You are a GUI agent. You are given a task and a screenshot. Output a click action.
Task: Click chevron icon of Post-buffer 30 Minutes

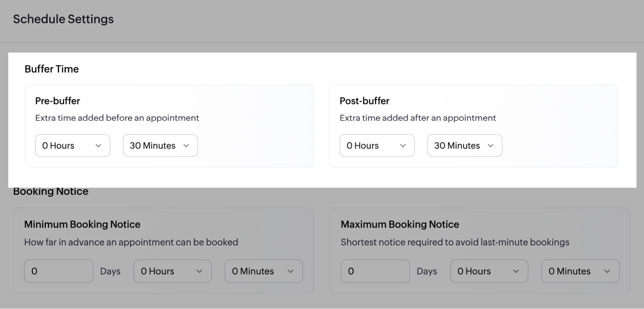pos(491,146)
